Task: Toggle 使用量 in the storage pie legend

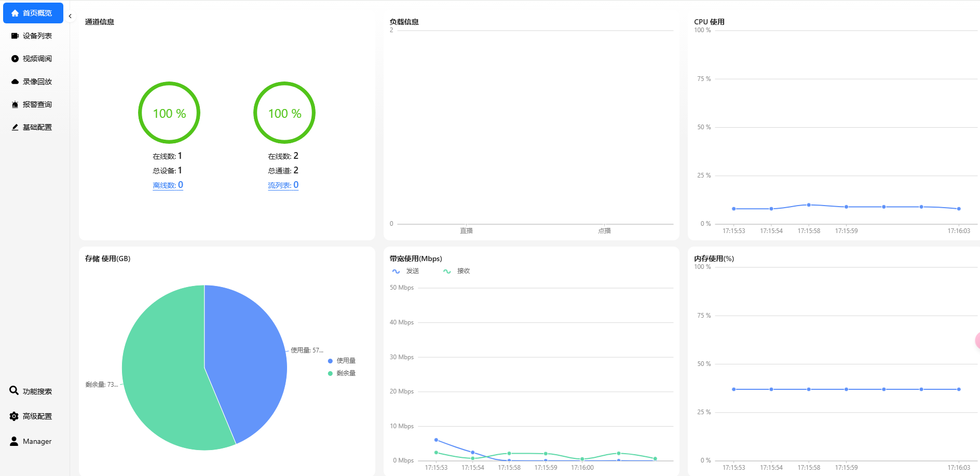Action: [342, 361]
